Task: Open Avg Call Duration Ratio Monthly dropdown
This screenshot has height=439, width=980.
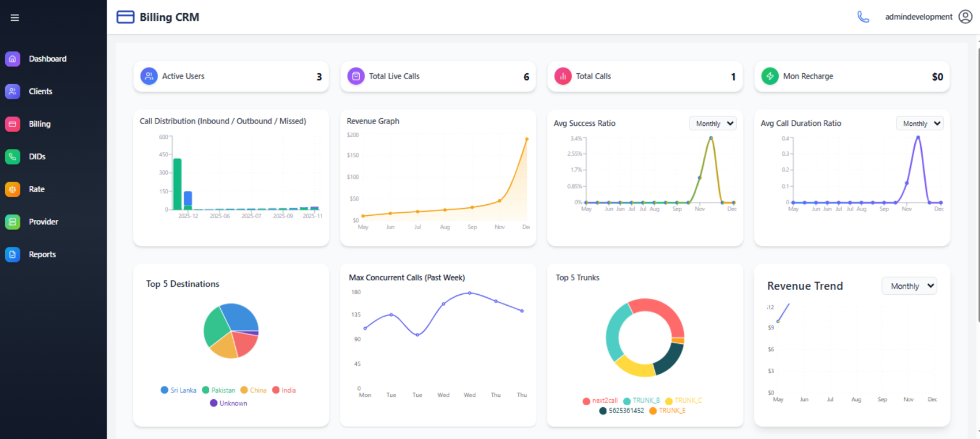Action: 920,123
